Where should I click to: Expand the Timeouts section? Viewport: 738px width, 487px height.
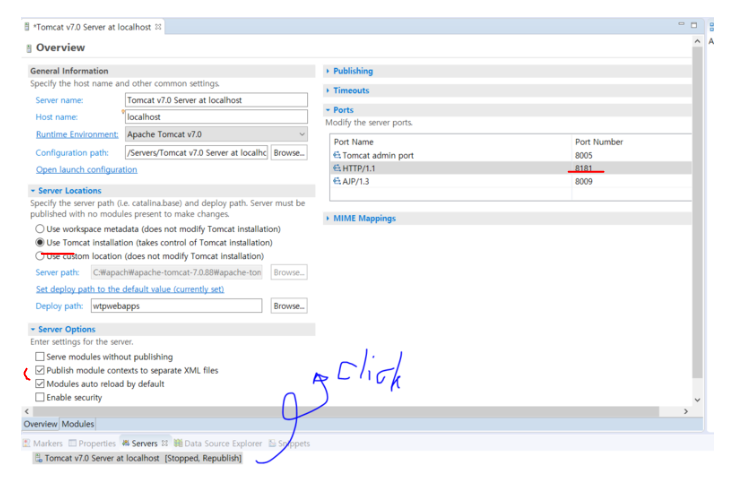328,90
